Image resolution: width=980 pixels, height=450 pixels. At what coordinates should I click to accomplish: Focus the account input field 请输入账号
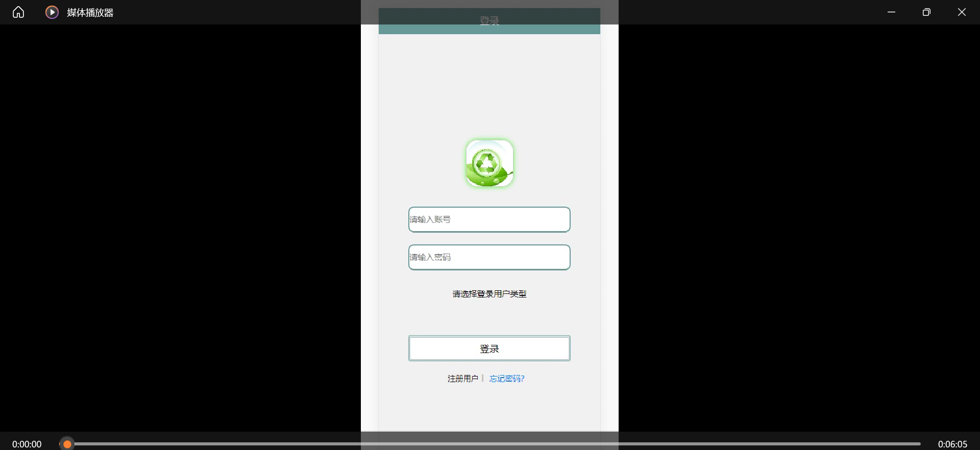pos(489,219)
